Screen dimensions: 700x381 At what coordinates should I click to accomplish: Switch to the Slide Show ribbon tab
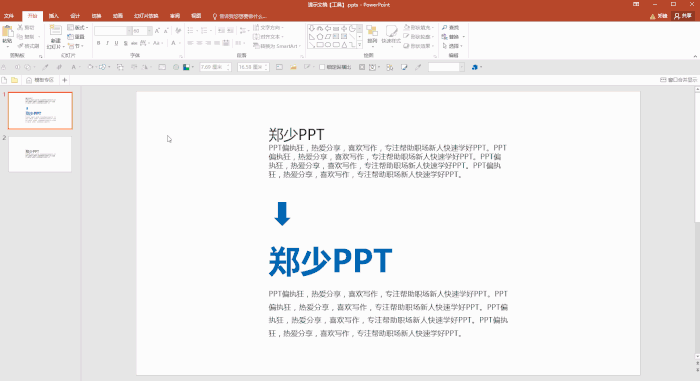[x=146, y=16]
